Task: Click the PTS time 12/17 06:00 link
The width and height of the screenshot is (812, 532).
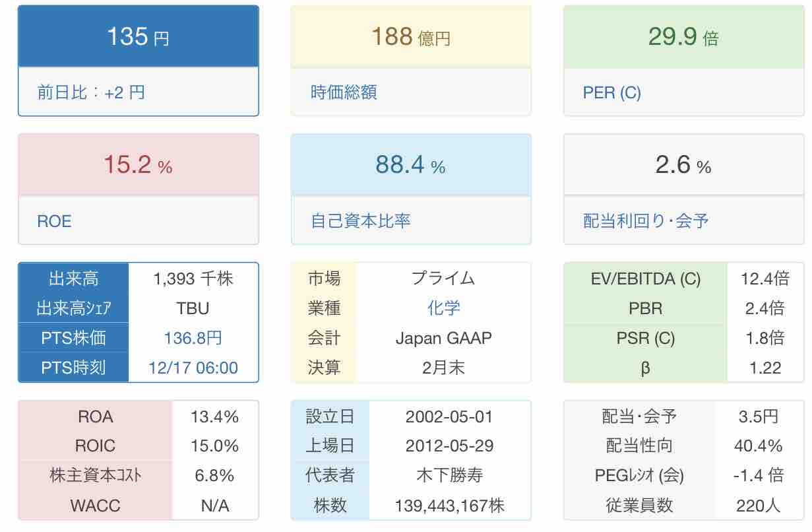Action: pos(193,368)
